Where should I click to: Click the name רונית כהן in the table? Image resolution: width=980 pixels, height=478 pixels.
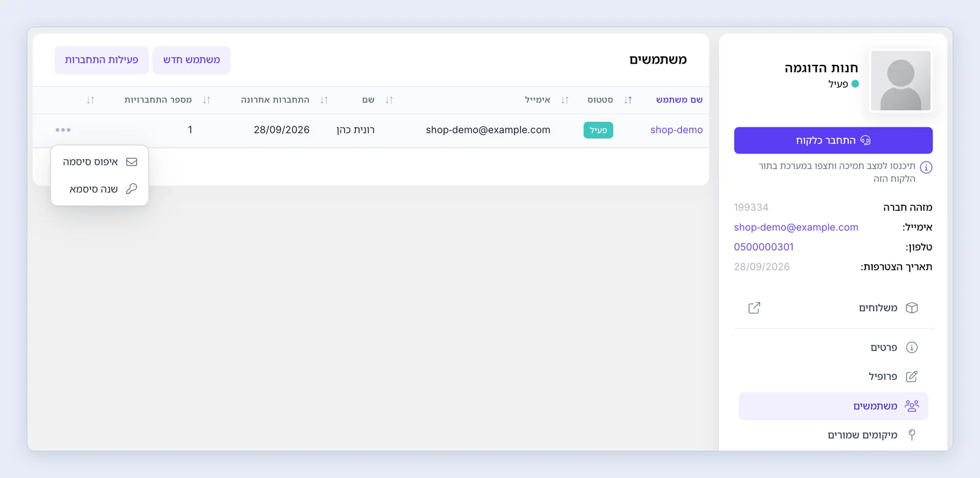tap(355, 130)
